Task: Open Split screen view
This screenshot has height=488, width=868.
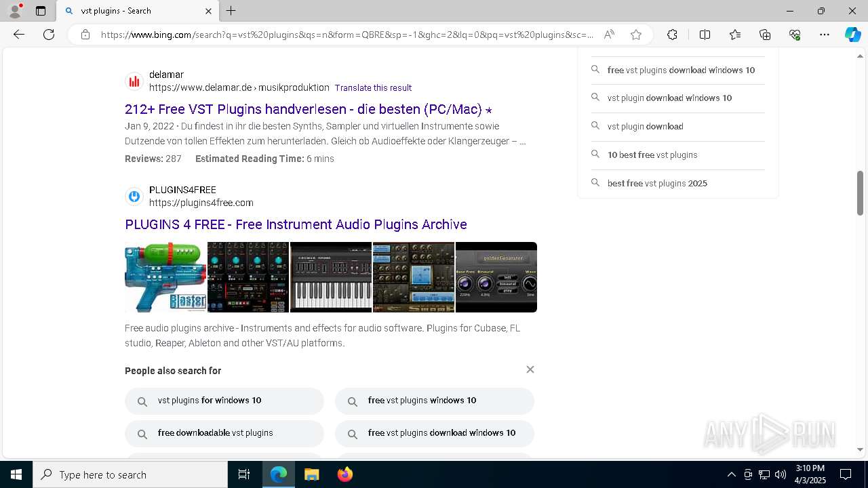Action: click(705, 35)
